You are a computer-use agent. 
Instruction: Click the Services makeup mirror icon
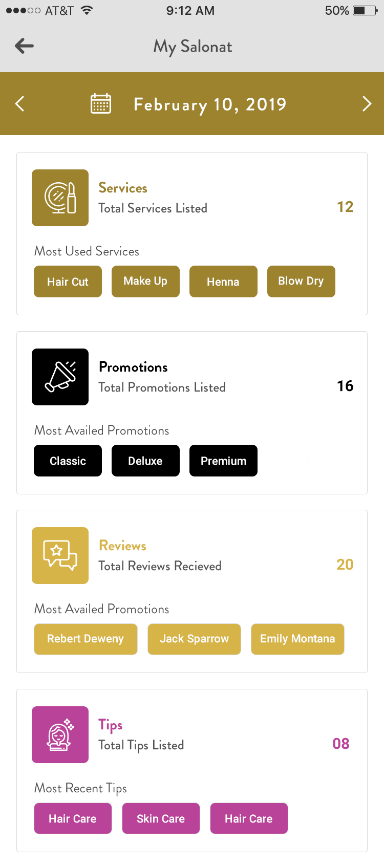(x=60, y=198)
